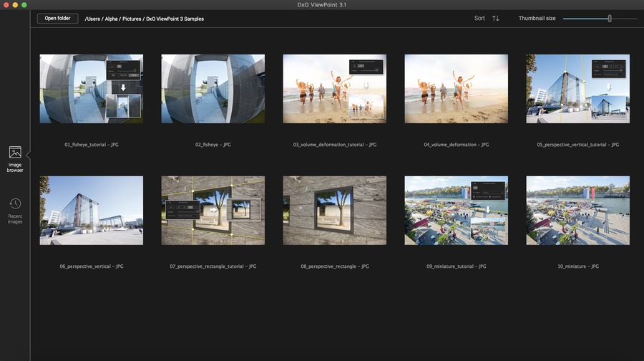The image size is (644, 361).
Task: Click filename text 08_perspective_rectangle – JPG
Action: 335,266
